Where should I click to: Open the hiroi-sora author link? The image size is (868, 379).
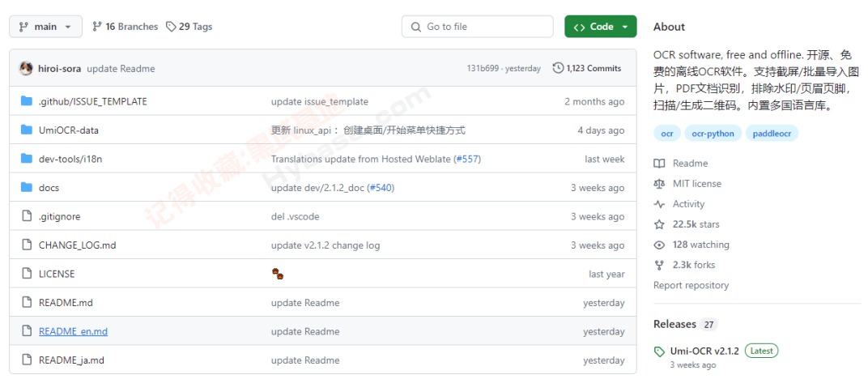click(x=60, y=69)
